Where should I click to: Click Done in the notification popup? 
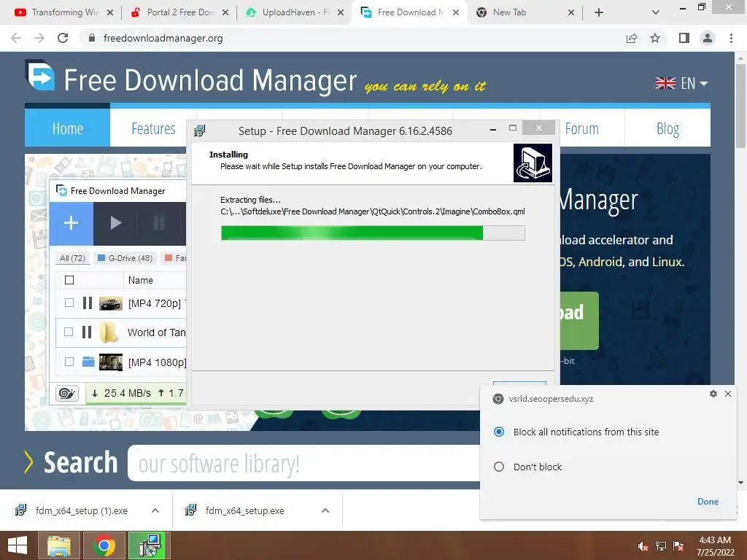pyautogui.click(x=708, y=502)
